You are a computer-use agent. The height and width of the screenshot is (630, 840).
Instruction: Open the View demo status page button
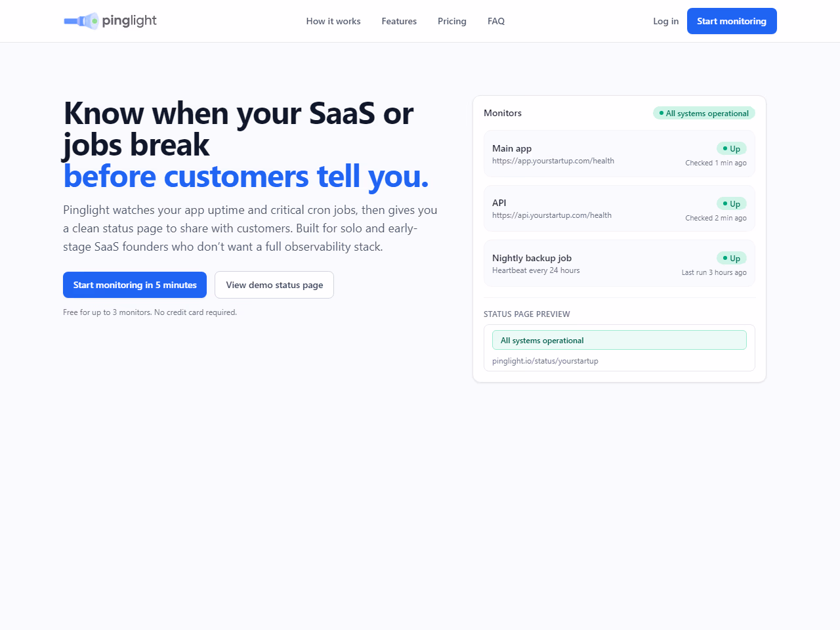click(274, 285)
